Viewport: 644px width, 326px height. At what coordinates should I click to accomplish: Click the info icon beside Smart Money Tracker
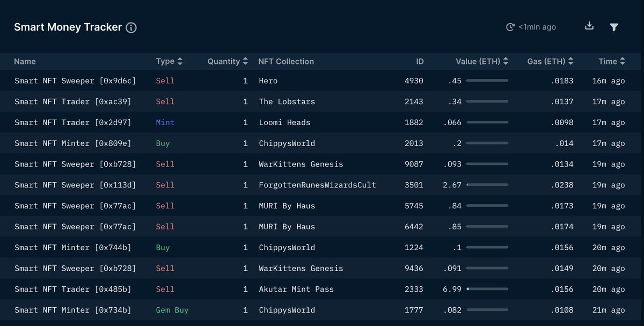[x=131, y=27]
